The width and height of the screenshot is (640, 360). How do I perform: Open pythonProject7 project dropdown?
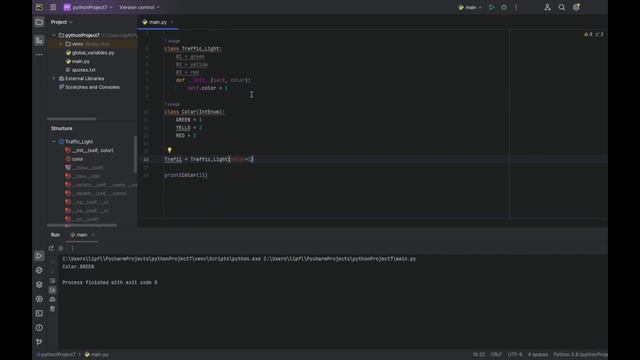(x=88, y=7)
